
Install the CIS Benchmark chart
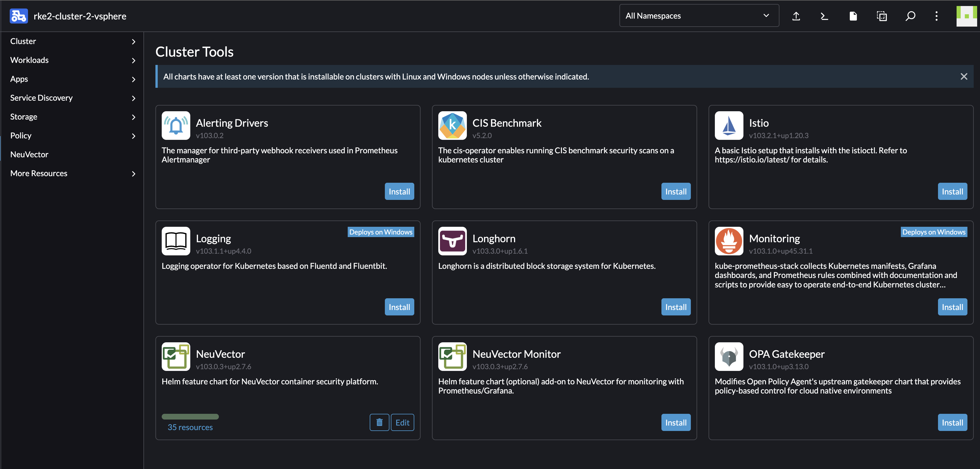676,192
